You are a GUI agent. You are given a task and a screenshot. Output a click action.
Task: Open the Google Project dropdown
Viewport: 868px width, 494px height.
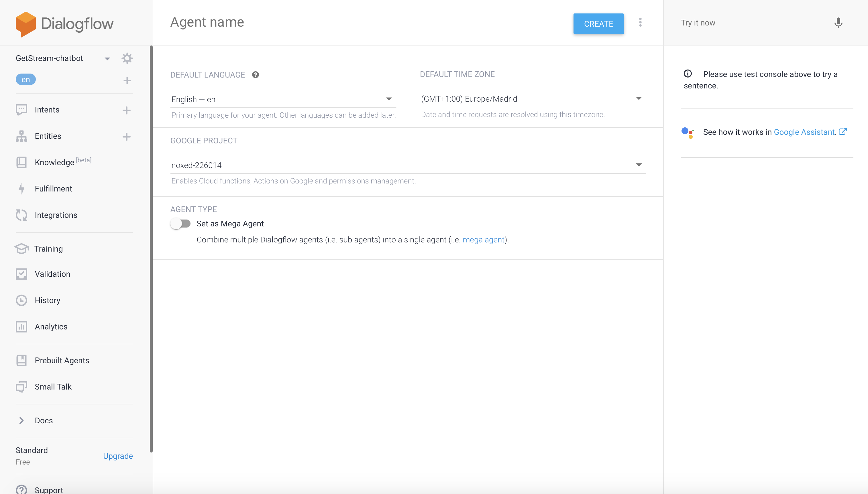[x=639, y=165]
